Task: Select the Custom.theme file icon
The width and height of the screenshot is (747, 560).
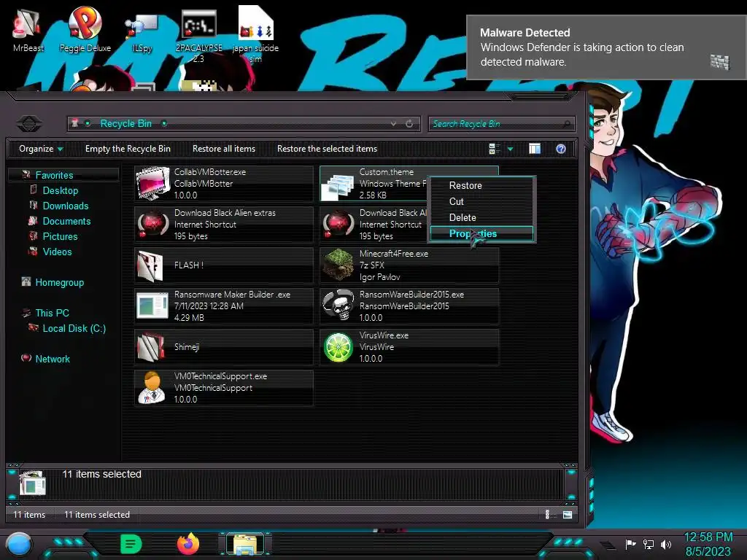Action: tap(338, 186)
